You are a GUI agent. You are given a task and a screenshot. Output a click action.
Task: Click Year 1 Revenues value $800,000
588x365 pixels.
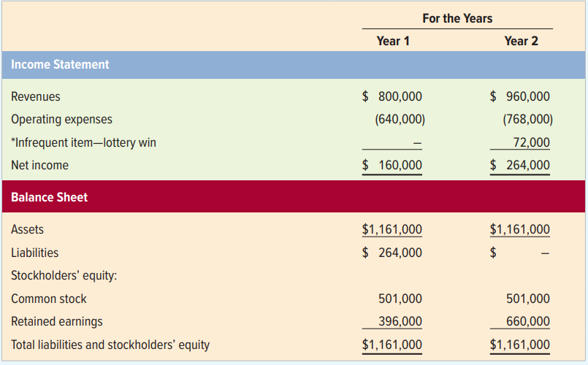[392, 96]
